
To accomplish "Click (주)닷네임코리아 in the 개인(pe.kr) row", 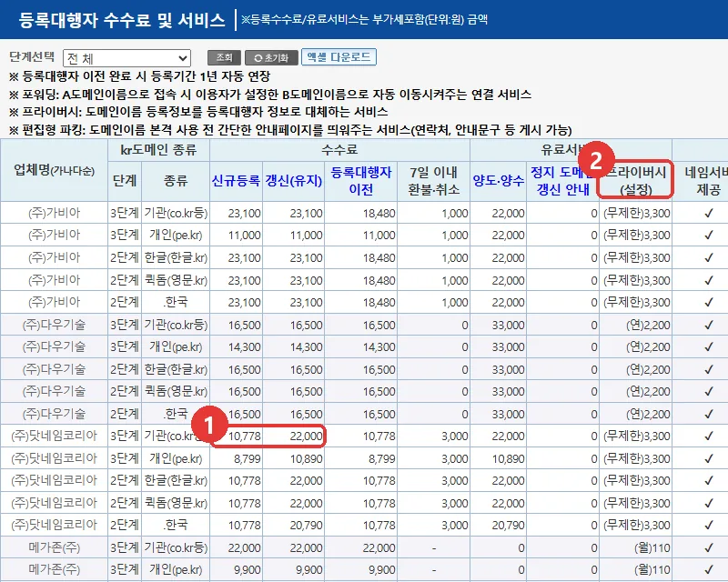I will click(54, 458).
